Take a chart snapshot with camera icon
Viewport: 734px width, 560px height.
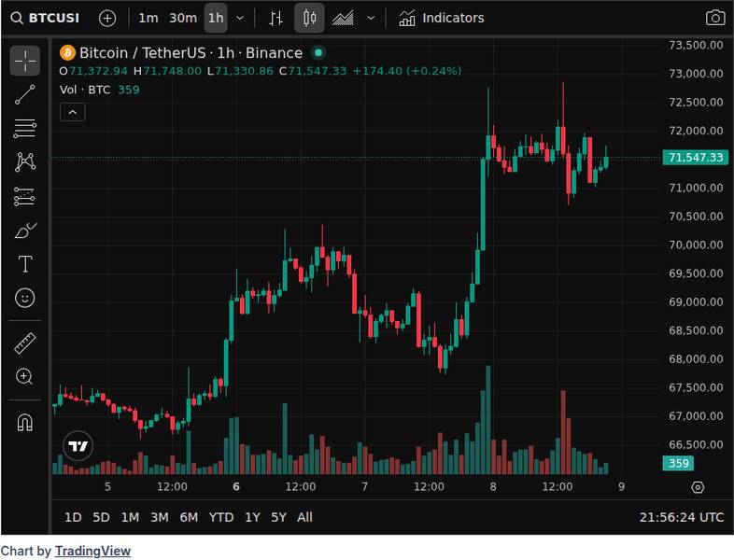click(x=714, y=19)
